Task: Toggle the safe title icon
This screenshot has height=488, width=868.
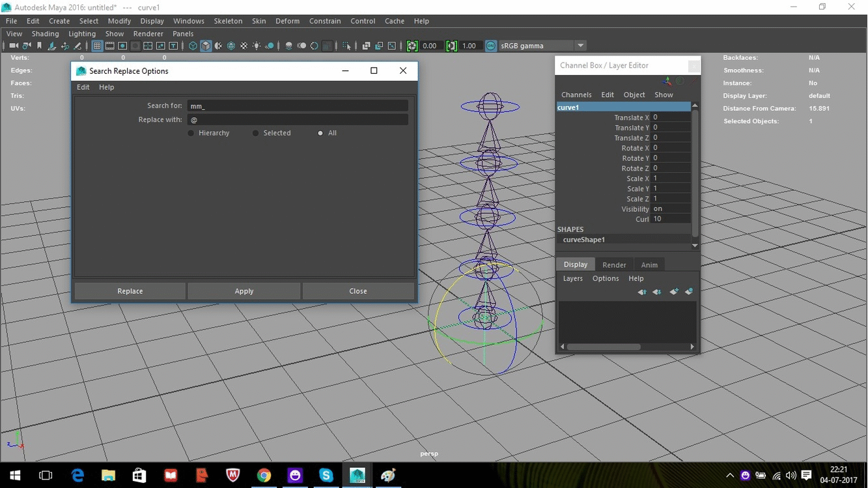Action: (x=173, y=46)
